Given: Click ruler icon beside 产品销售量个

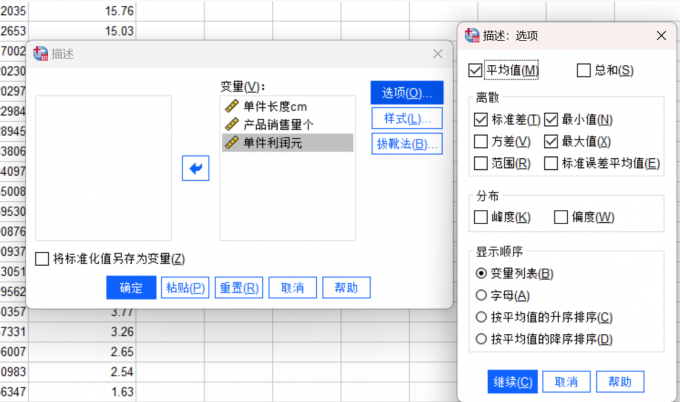Looking at the screenshot, I should click(232, 124).
